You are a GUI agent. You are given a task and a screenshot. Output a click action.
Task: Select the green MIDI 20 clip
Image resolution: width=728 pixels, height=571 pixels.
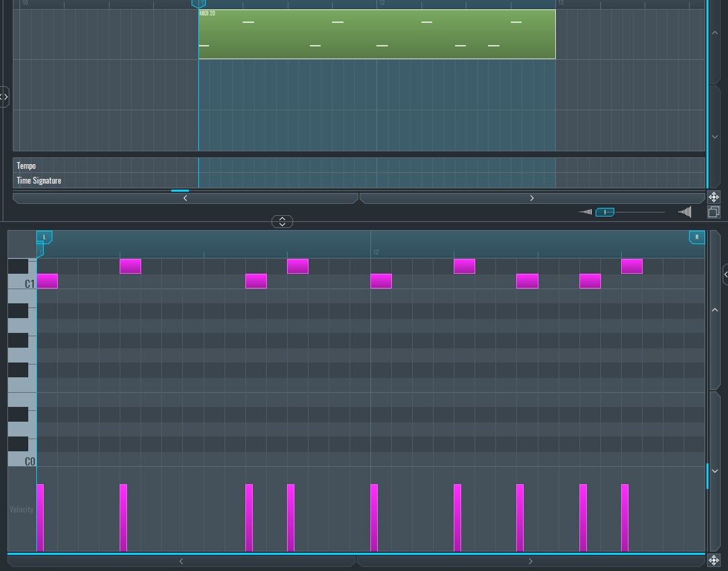[377, 34]
